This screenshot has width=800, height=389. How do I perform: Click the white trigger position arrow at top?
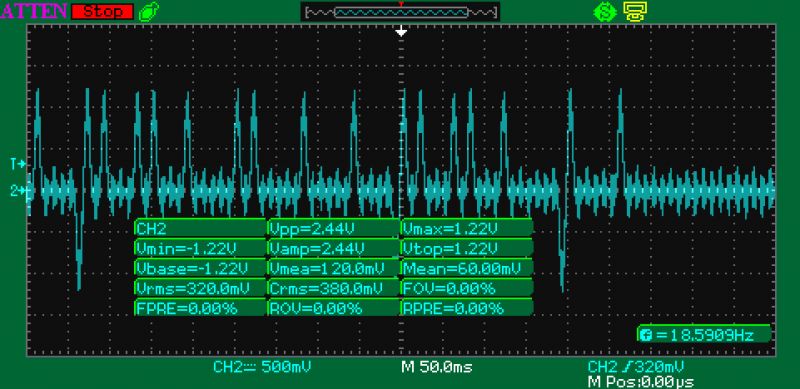tap(402, 32)
